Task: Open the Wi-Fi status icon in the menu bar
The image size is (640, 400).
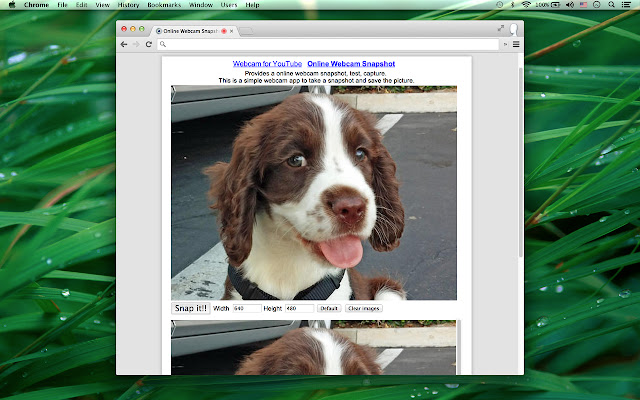Action: tap(526, 5)
